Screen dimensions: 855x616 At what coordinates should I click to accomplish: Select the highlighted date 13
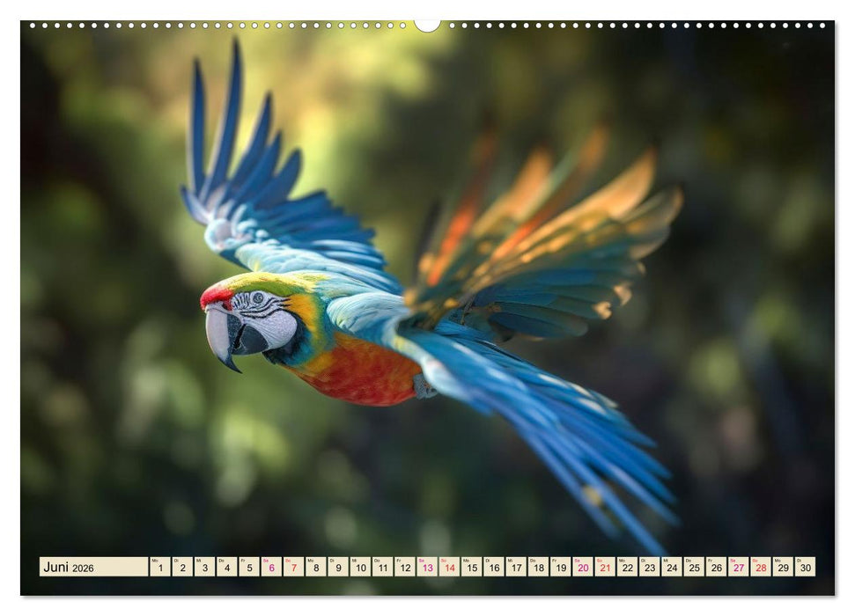(x=428, y=569)
